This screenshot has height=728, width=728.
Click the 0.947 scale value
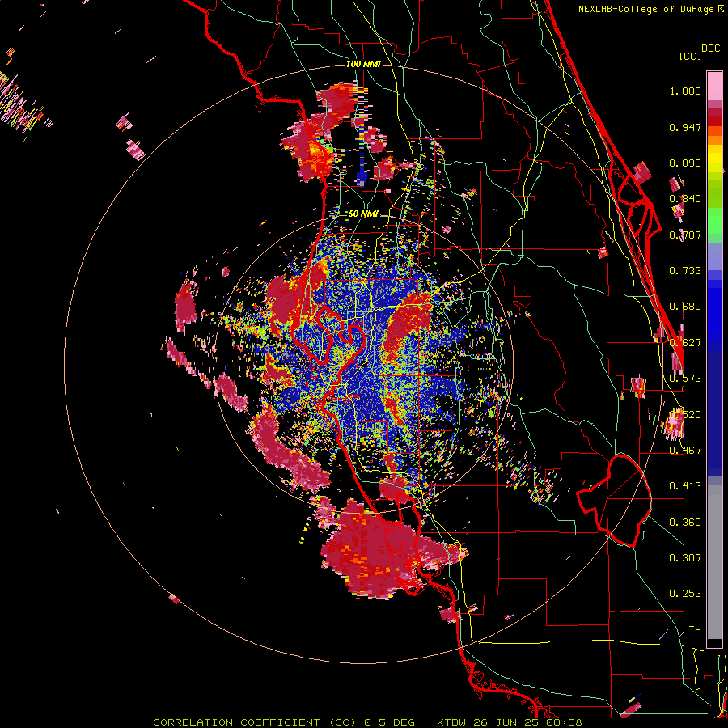click(x=685, y=127)
